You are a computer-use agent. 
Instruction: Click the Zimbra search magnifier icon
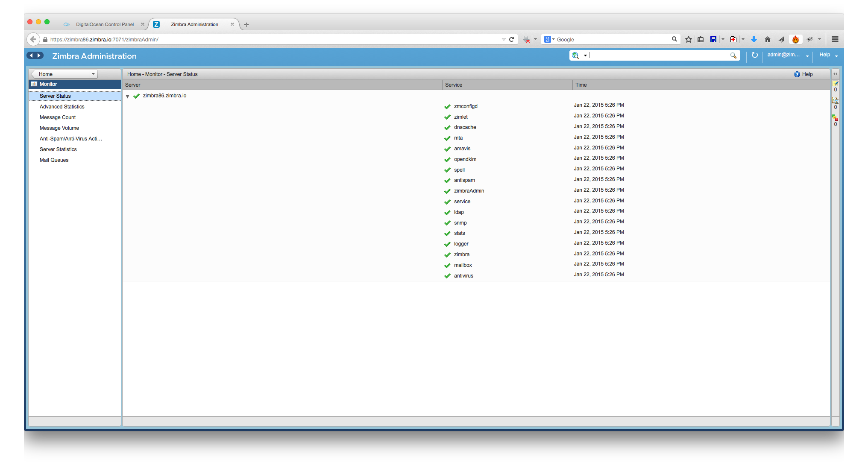click(x=733, y=56)
